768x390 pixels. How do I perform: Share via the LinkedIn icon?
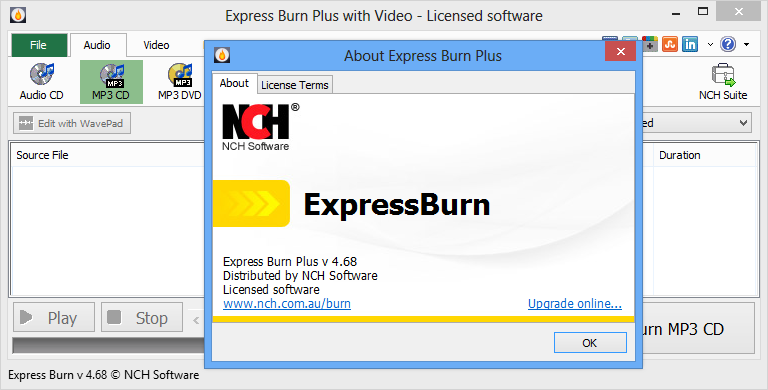(x=690, y=44)
